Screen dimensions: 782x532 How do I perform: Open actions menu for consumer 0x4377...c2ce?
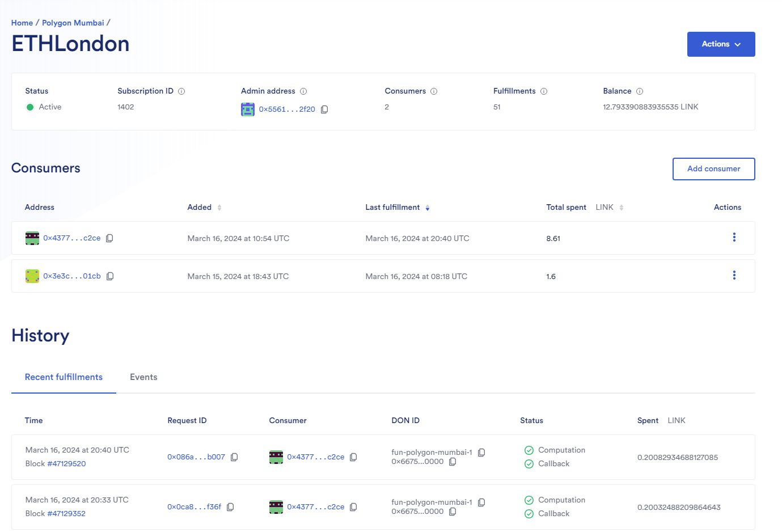(734, 237)
